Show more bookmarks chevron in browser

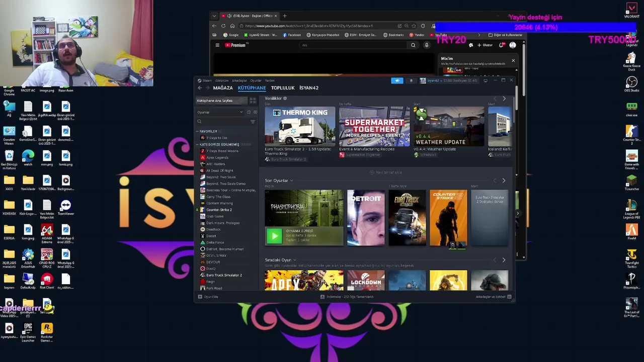click(x=478, y=35)
